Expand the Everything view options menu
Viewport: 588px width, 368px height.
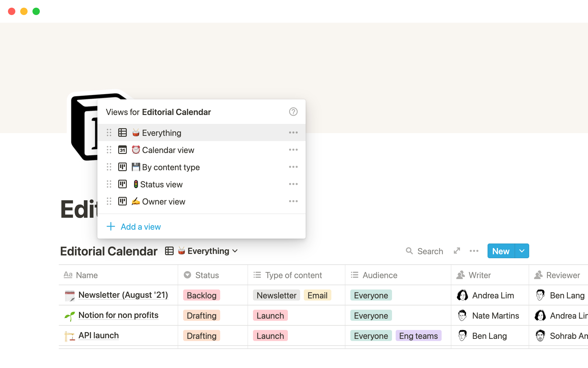click(x=293, y=132)
